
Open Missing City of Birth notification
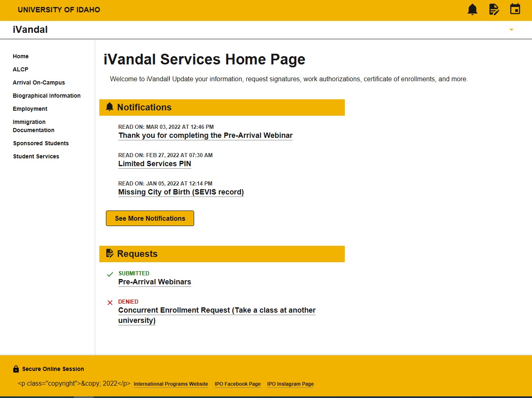coord(181,192)
